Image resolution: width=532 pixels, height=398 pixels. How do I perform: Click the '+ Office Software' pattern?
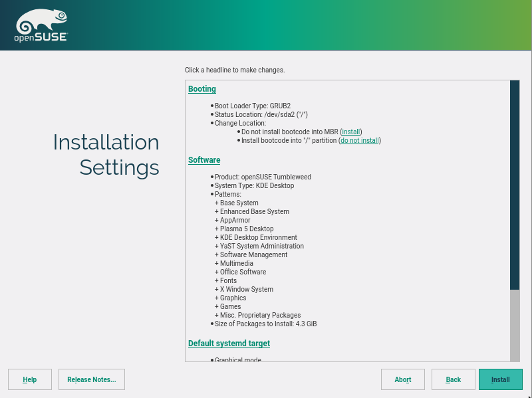(x=240, y=272)
